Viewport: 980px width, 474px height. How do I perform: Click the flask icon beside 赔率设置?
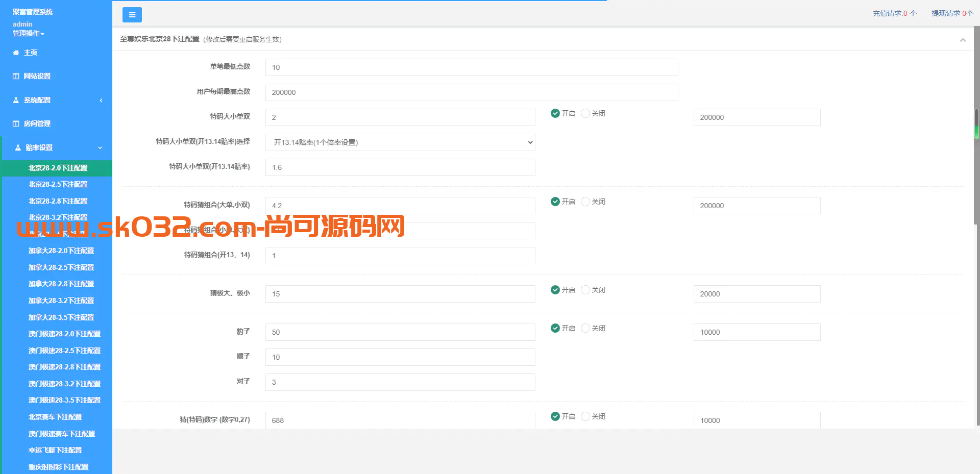point(18,147)
